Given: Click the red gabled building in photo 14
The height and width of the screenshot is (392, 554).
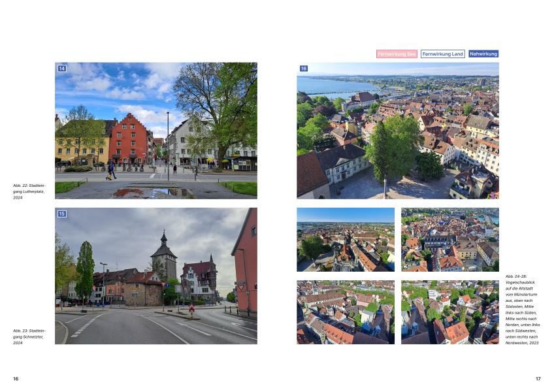Looking at the screenshot, I should pyautogui.click(x=131, y=140).
